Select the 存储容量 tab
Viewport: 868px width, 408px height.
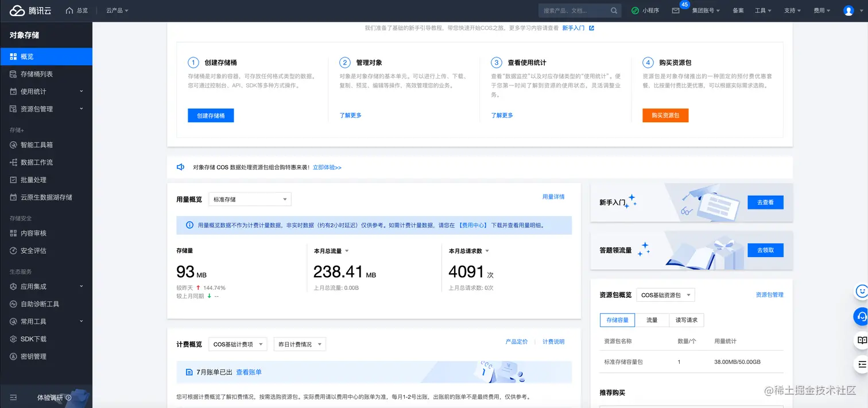pyautogui.click(x=617, y=320)
